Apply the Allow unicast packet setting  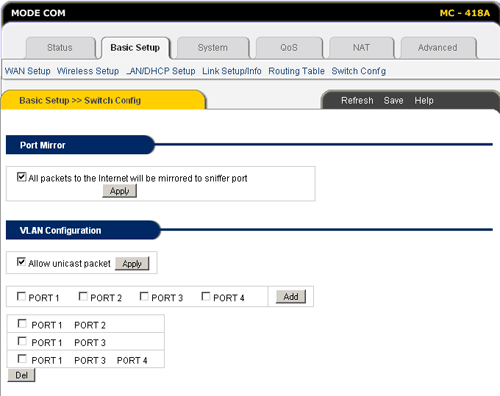(132, 264)
